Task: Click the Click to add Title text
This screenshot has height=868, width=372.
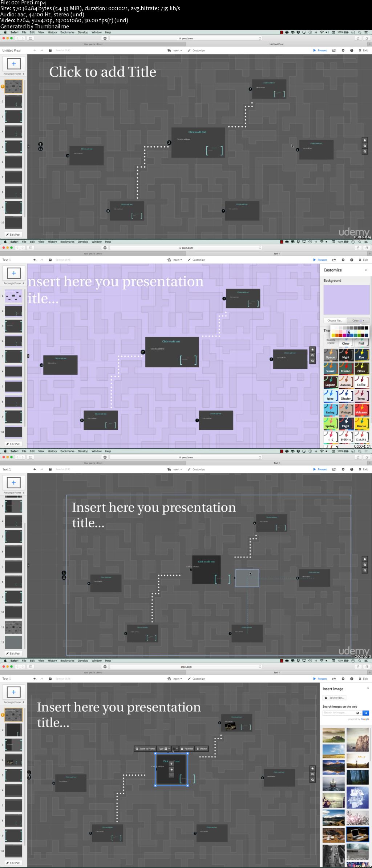Action: [103, 72]
